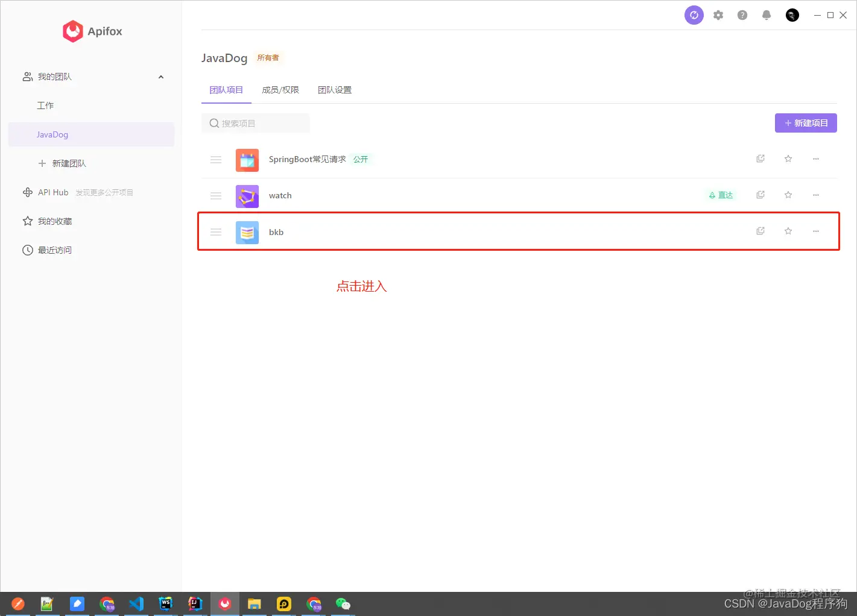This screenshot has height=616, width=857.
Task: Click drag handle of watch row
Action: [x=216, y=196]
